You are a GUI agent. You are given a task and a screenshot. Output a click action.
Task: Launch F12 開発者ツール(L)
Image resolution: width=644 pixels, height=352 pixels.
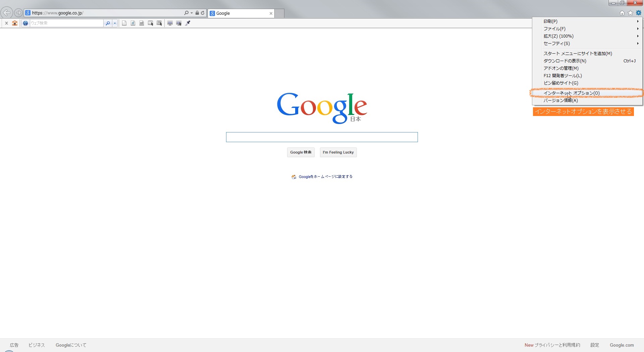[587, 75]
